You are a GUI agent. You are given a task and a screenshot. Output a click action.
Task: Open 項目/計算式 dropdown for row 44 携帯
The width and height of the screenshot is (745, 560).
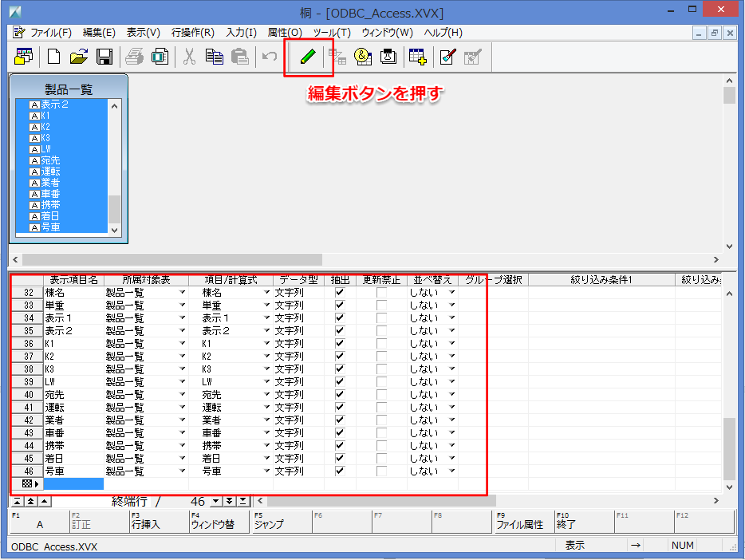pyautogui.click(x=267, y=446)
